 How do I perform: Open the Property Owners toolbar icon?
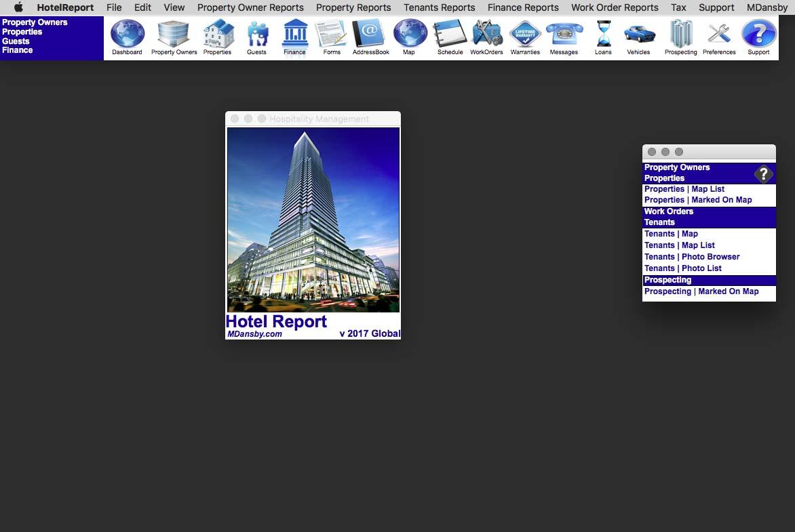click(174, 33)
